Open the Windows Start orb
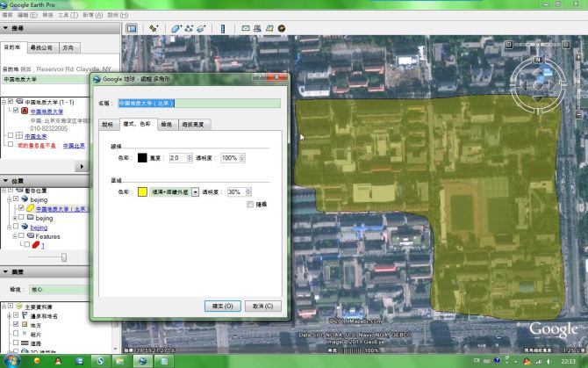 pyautogui.click(x=11, y=361)
